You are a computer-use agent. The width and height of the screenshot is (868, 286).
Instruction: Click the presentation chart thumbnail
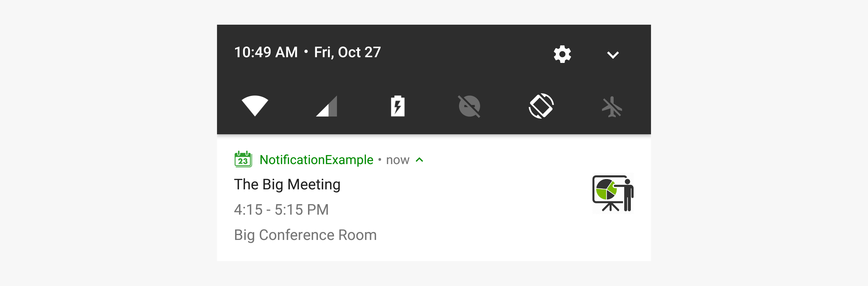(613, 193)
